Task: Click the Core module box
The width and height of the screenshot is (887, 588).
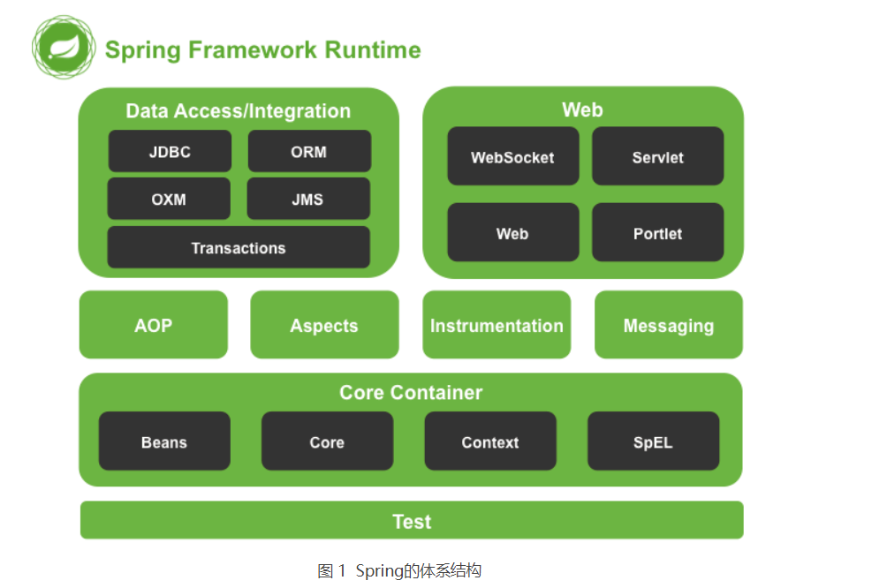Action: [x=327, y=441]
